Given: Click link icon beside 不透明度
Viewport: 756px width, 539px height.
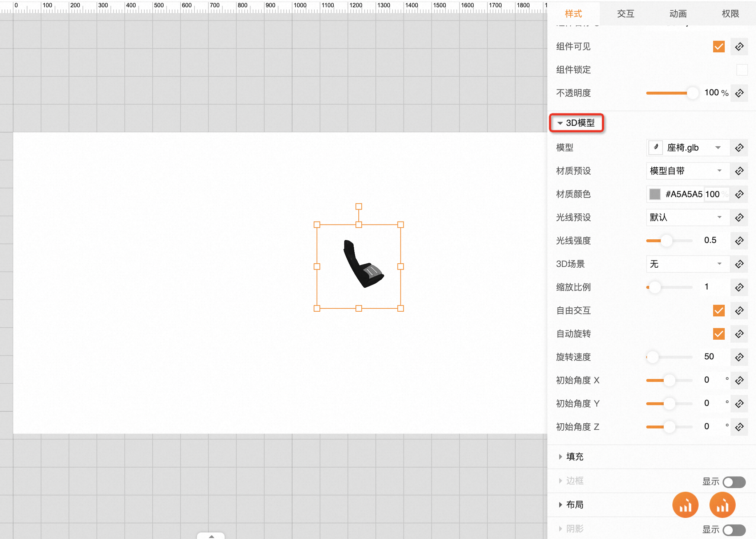Looking at the screenshot, I should (739, 93).
